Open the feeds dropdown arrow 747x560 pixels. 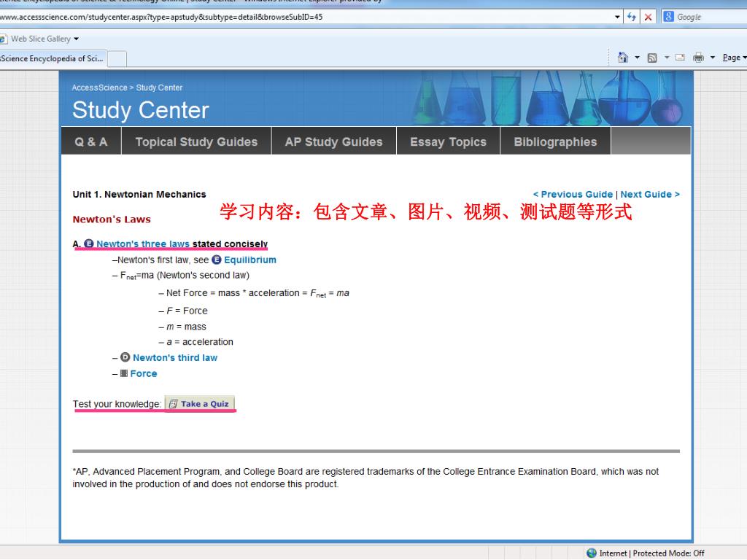pos(667,58)
